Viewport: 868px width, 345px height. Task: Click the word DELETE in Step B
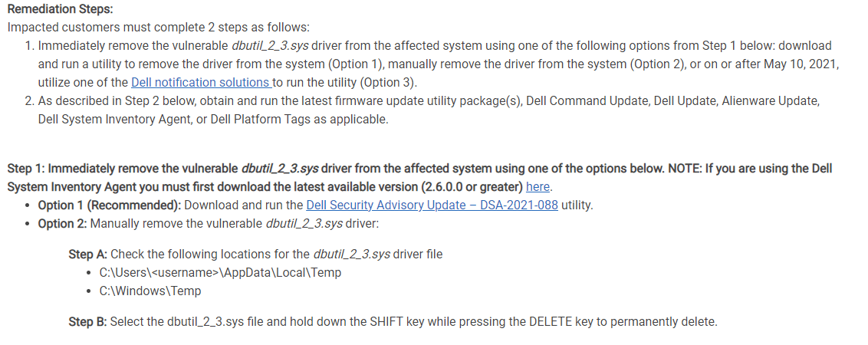551,322
